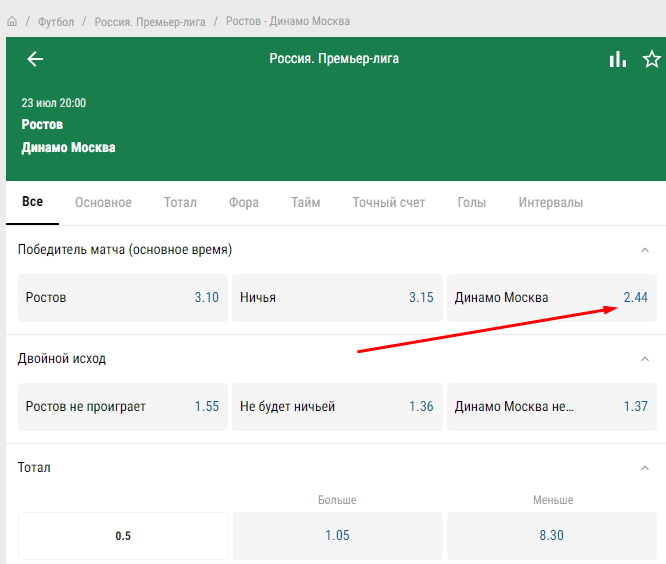
Task: Click the Тотал section heading
Action: (x=34, y=468)
